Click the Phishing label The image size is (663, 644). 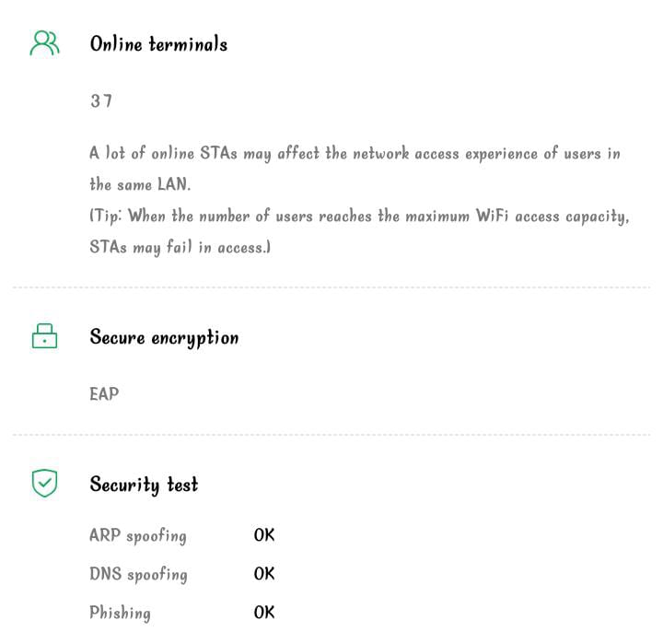[x=120, y=613]
